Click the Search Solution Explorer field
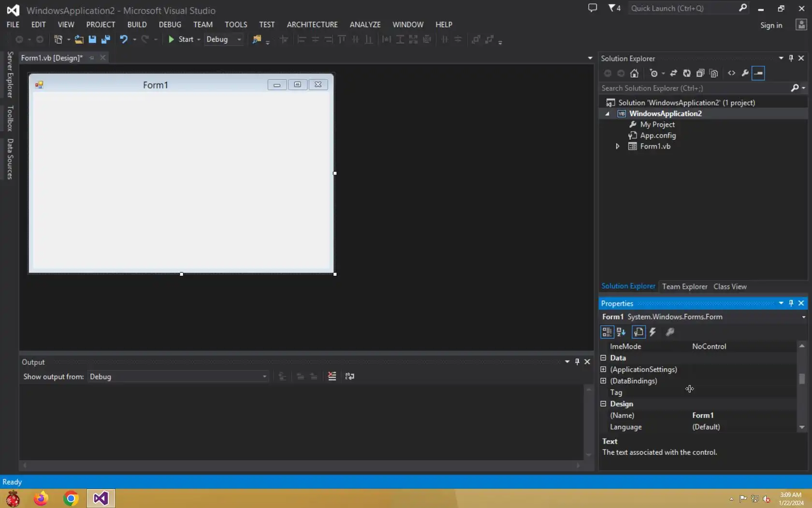Screen dimensions: 812x508 pos(694,88)
